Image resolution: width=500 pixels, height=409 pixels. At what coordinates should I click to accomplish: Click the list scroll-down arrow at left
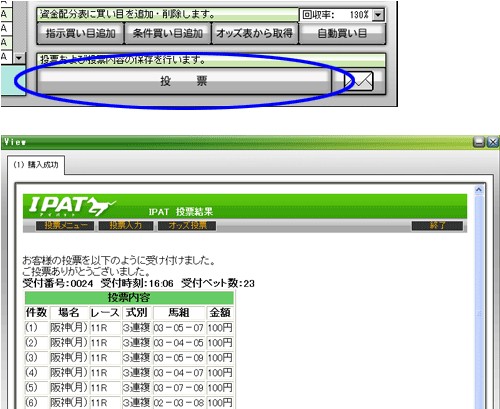pyautogui.click(x=19, y=58)
